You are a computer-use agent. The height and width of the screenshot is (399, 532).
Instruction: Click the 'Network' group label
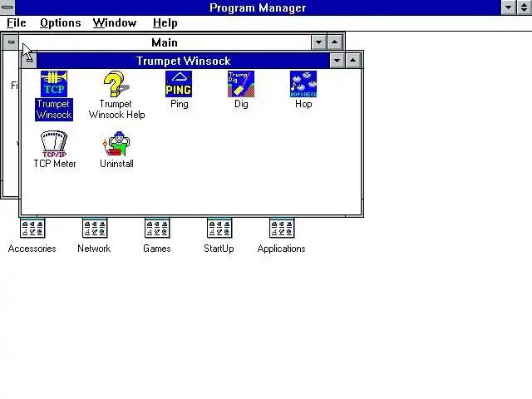tap(94, 249)
